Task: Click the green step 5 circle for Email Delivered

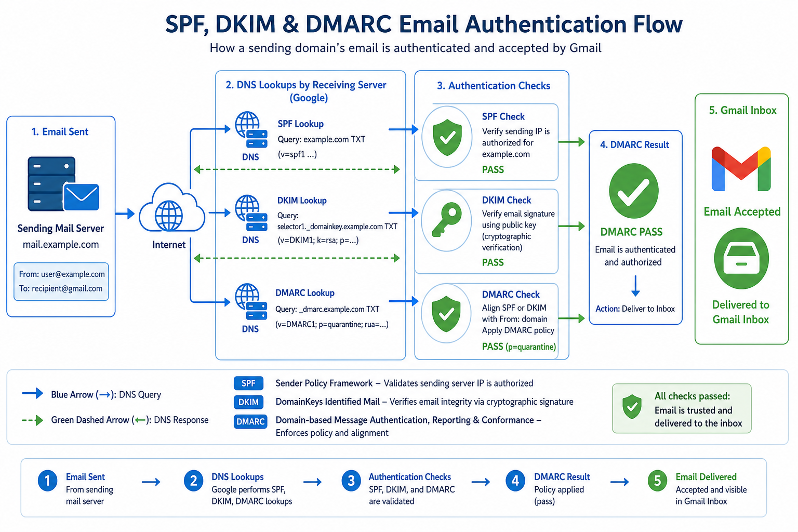Action: (x=657, y=481)
